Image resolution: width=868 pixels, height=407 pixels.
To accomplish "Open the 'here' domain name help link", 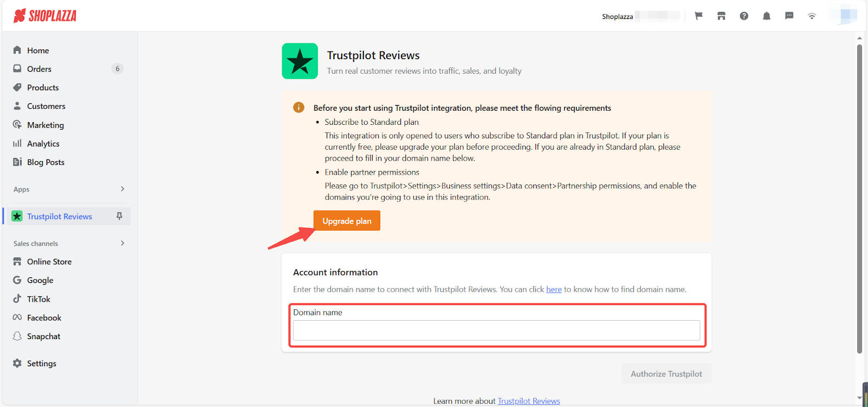I will coord(554,289).
